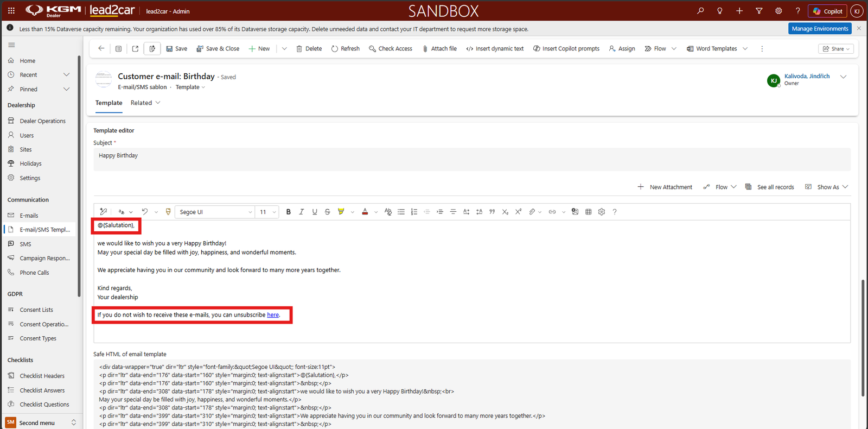Click the Save & Close button
This screenshot has width=868, height=429.
(x=218, y=49)
